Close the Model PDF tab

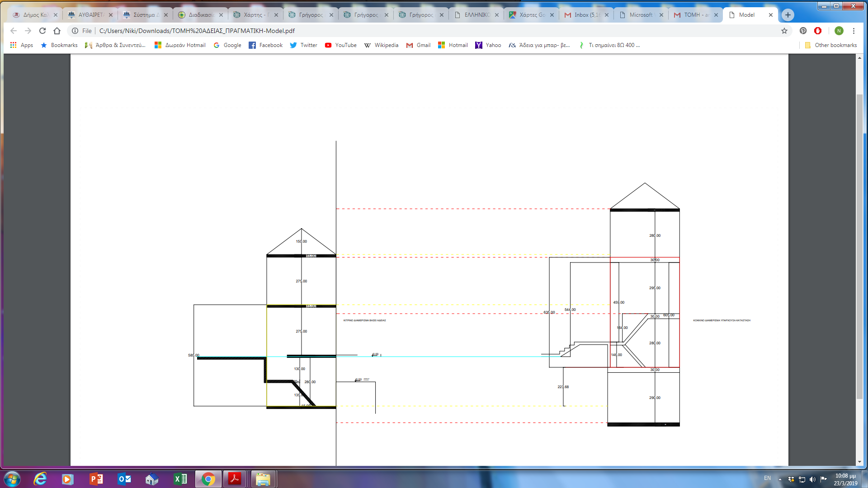771,15
